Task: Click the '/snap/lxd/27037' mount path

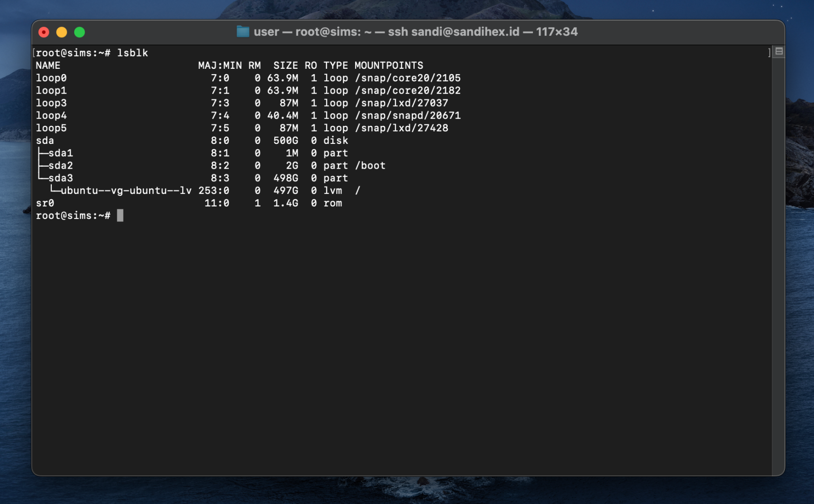Action: coord(401,103)
